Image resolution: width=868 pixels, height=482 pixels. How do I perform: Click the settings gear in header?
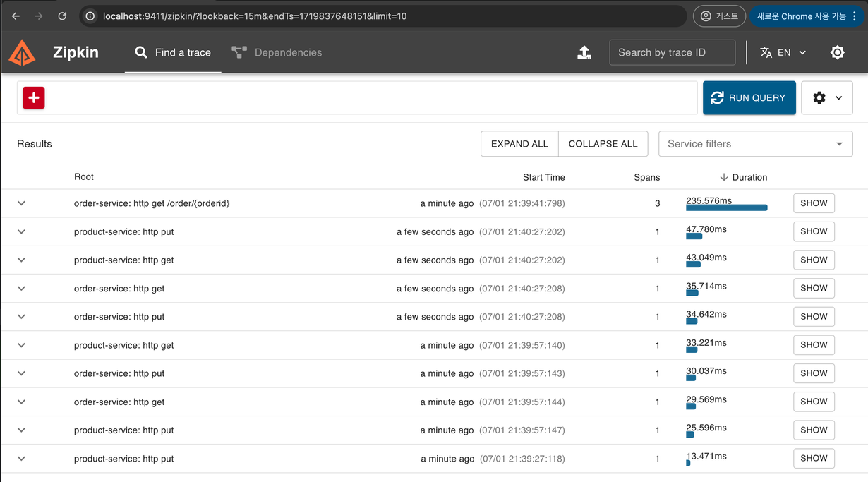(837, 52)
